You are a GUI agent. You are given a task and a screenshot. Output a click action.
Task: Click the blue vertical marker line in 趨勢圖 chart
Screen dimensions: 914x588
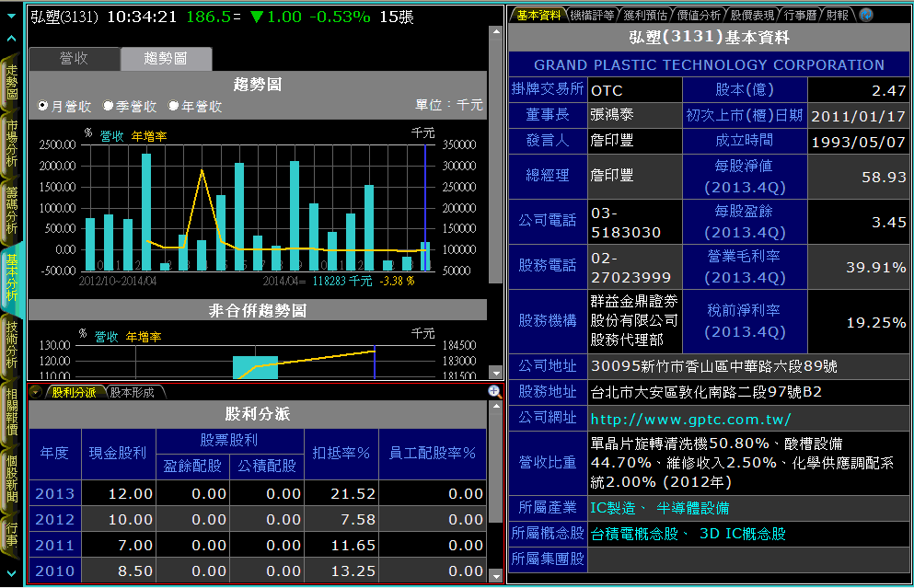click(425, 207)
